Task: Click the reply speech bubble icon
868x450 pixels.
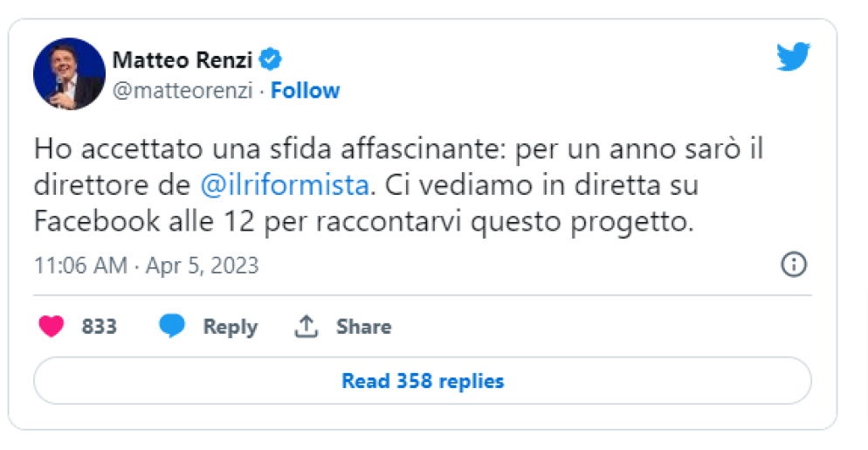Action: 172,327
